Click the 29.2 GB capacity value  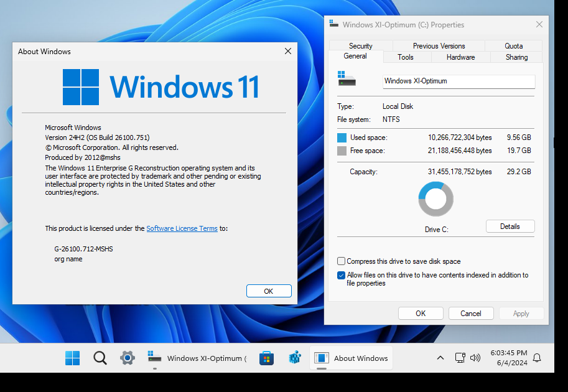click(x=519, y=172)
